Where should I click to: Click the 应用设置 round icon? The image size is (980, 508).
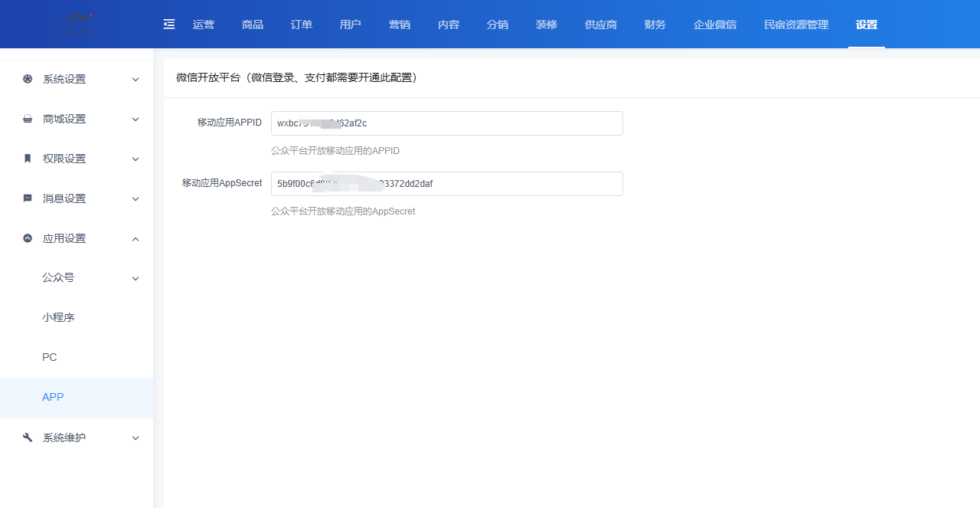28,238
